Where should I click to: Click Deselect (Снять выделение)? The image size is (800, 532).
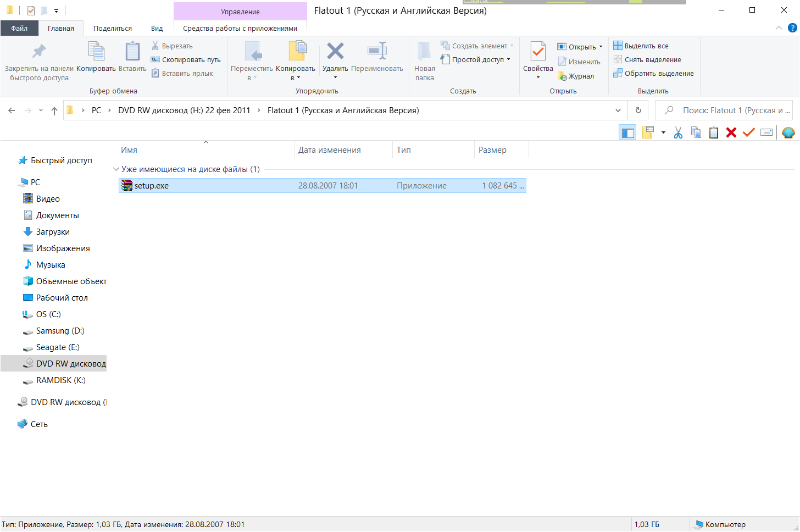point(647,59)
